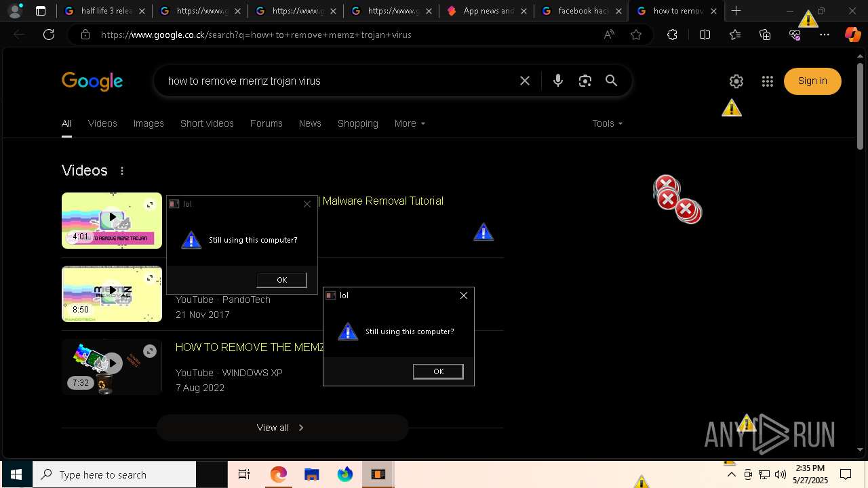Select the Shopping search filter
This screenshot has height=488, width=868.
(x=358, y=123)
